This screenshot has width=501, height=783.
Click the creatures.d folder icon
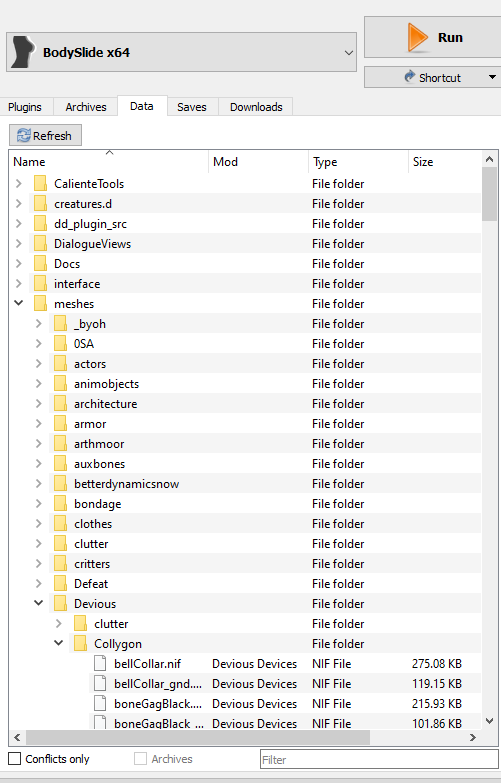click(40, 204)
